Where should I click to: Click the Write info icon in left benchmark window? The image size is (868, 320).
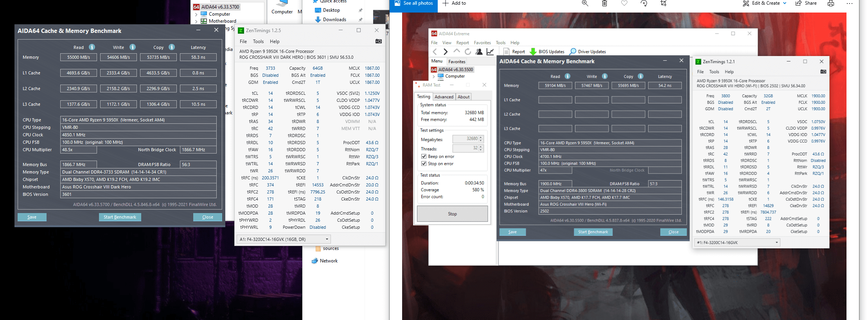pos(133,47)
